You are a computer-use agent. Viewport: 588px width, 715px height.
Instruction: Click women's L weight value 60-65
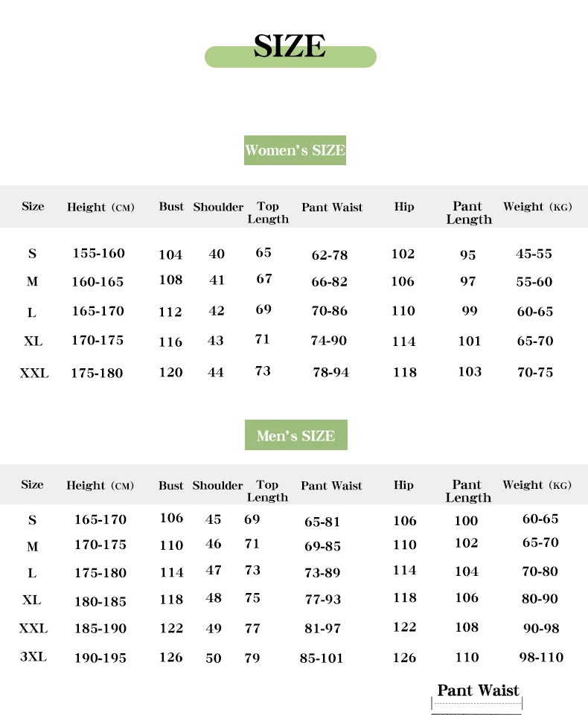pos(534,312)
